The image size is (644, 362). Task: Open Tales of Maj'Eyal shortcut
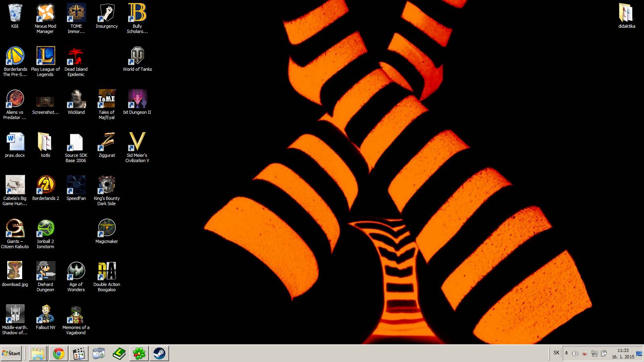click(x=107, y=105)
